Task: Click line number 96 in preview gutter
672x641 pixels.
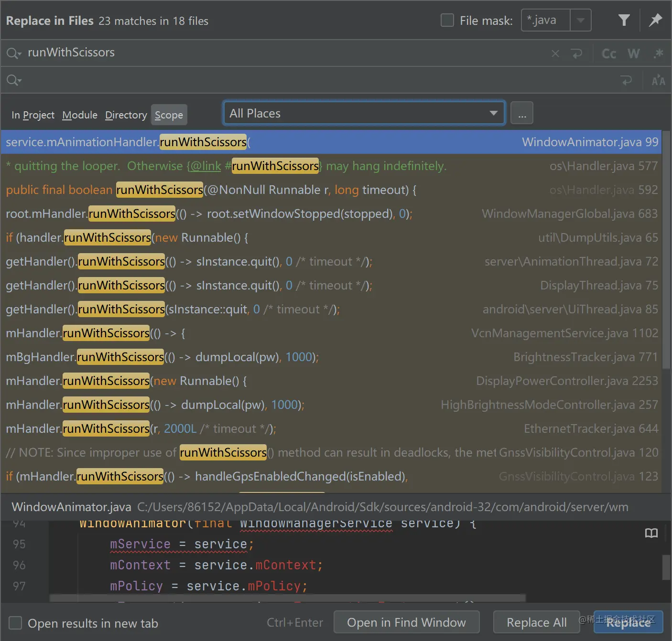Action: click(x=19, y=565)
